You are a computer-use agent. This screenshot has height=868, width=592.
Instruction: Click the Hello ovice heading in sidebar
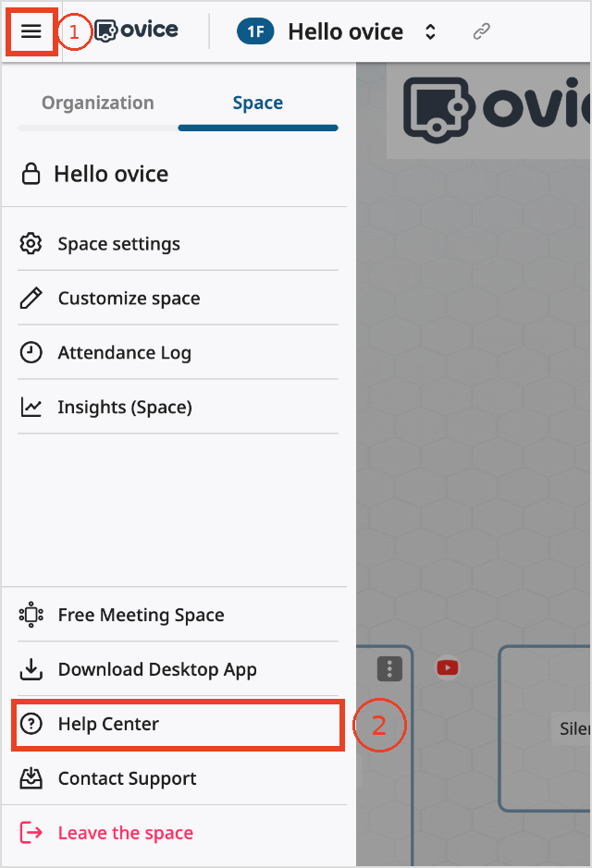(111, 174)
